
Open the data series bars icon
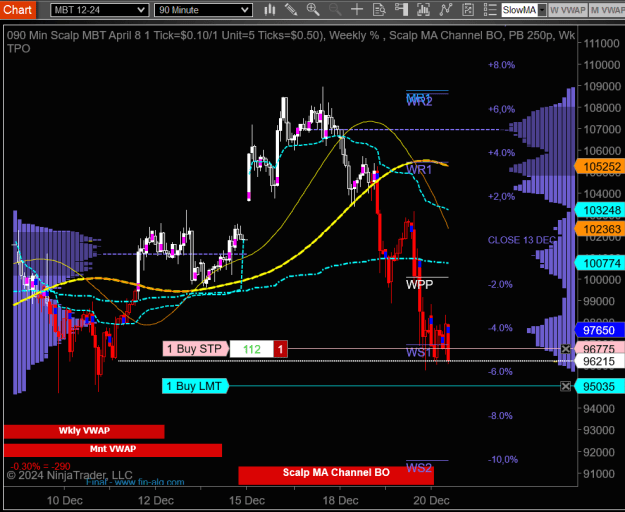click(x=423, y=10)
